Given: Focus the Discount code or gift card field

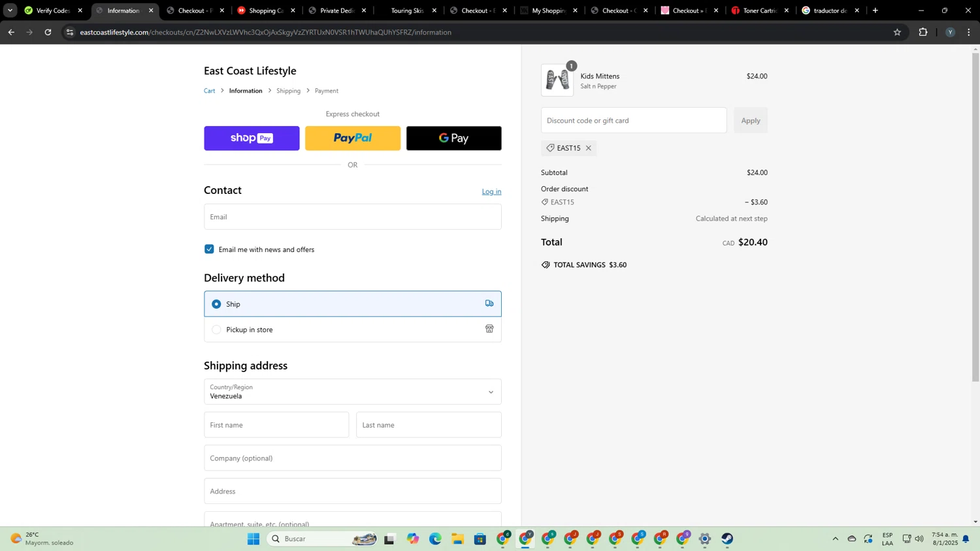Looking at the screenshot, I should click(634, 120).
